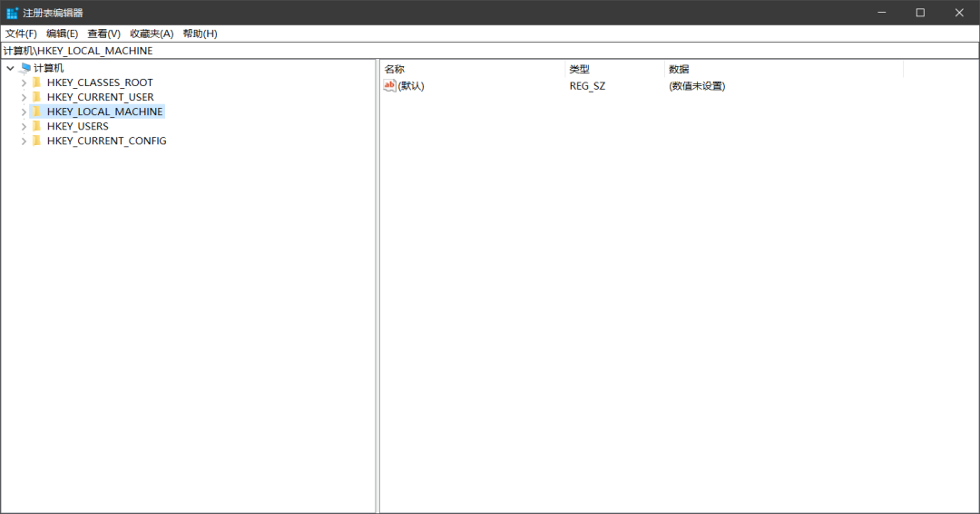Click the registry path address bar

tap(490, 51)
